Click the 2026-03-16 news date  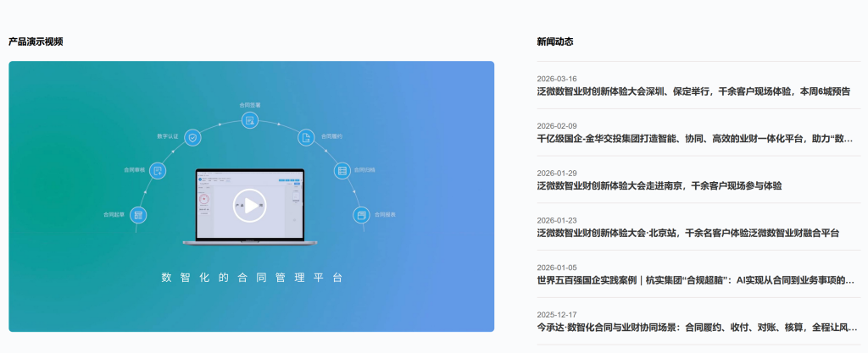point(557,79)
